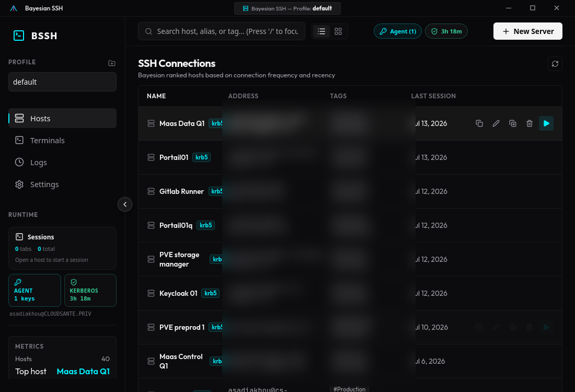Sort by the LAST SESSION column header
Viewport: 575px width, 392px height.
tap(433, 96)
